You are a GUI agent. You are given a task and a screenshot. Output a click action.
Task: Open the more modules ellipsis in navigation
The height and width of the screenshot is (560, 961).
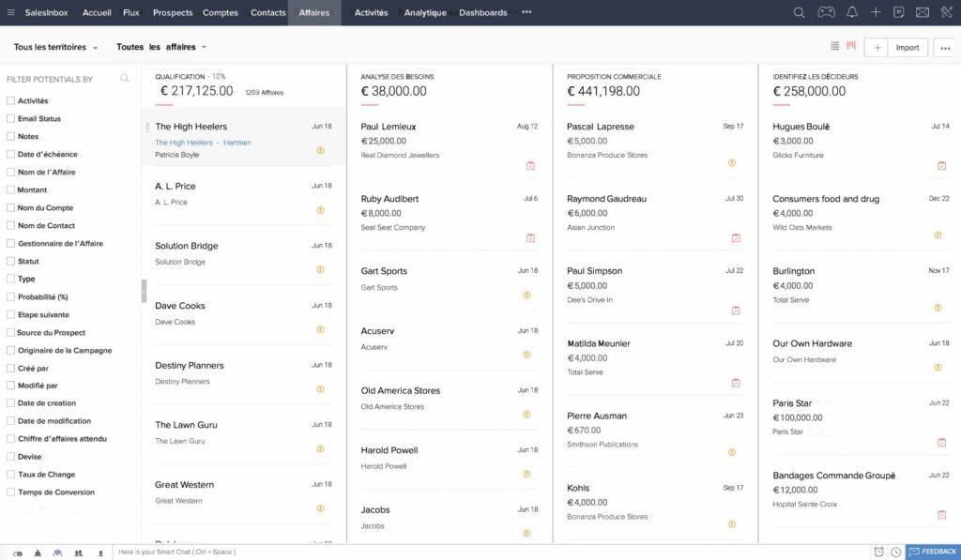526,12
